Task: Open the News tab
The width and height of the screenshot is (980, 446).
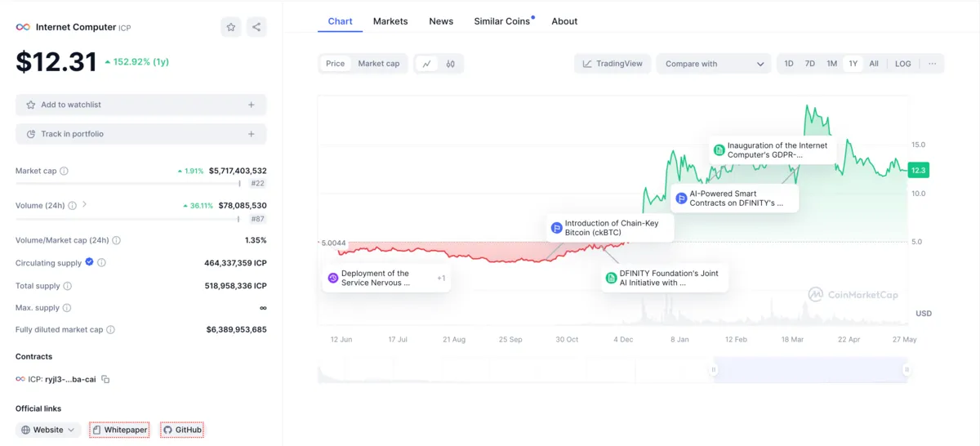Action: click(441, 21)
